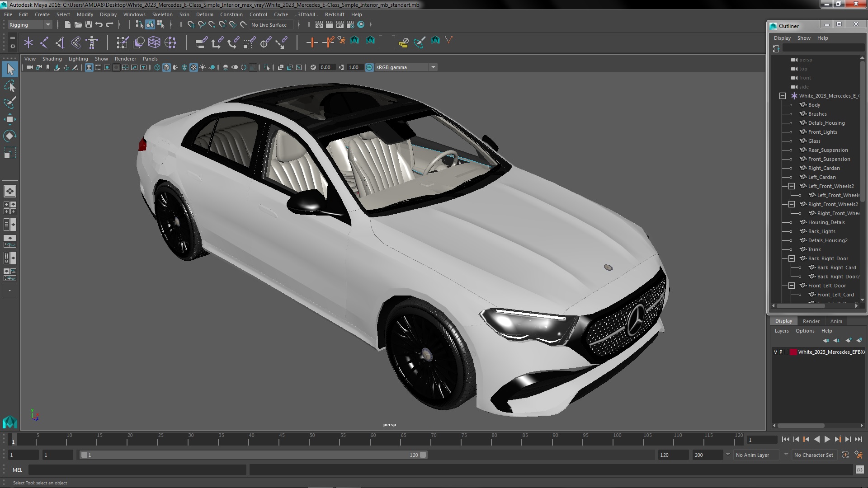Click the Outliner vertical scrollbar

click(x=862, y=131)
